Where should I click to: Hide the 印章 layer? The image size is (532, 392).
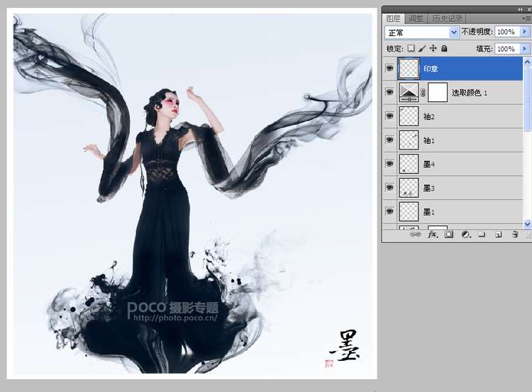(389, 68)
